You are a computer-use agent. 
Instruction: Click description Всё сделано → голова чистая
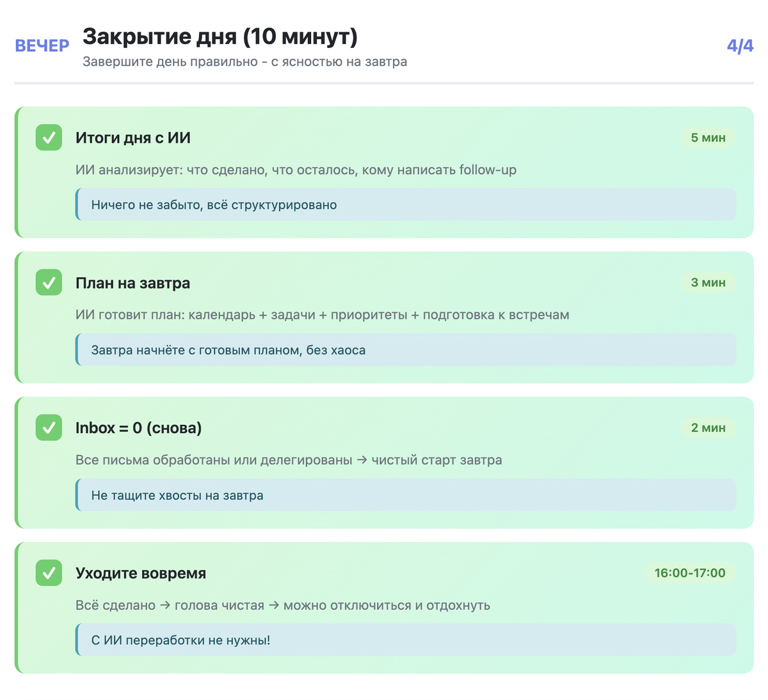283,605
